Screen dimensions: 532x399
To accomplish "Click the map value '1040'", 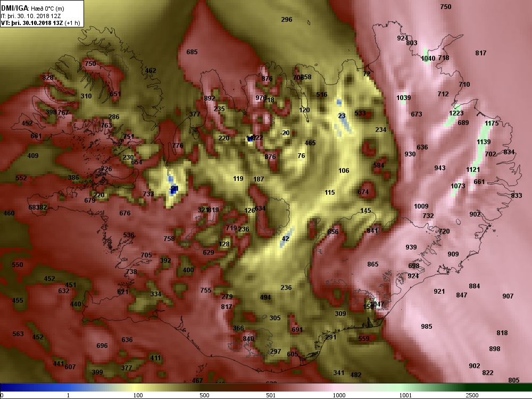I will pyautogui.click(x=428, y=59).
